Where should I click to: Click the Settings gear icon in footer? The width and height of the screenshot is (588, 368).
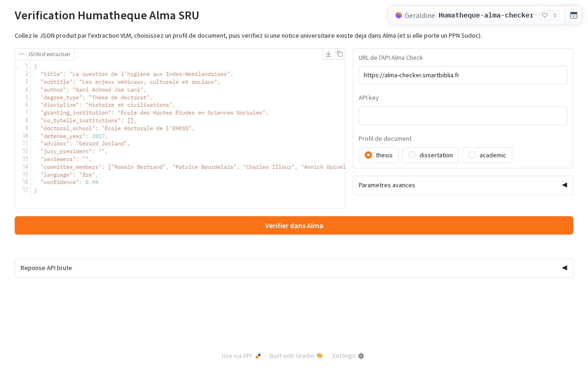tap(361, 356)
